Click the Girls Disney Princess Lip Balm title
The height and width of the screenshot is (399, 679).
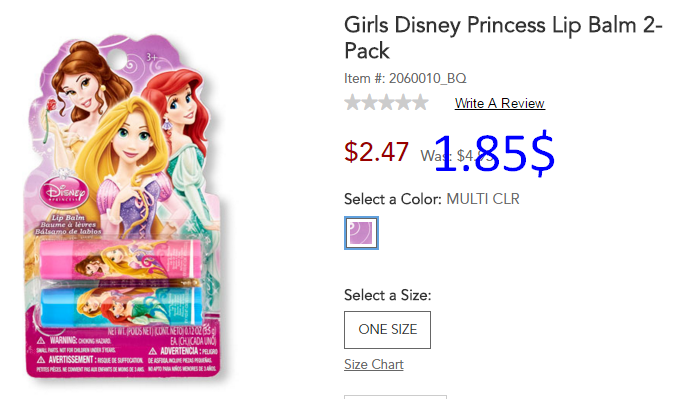[x=503, y=38]
